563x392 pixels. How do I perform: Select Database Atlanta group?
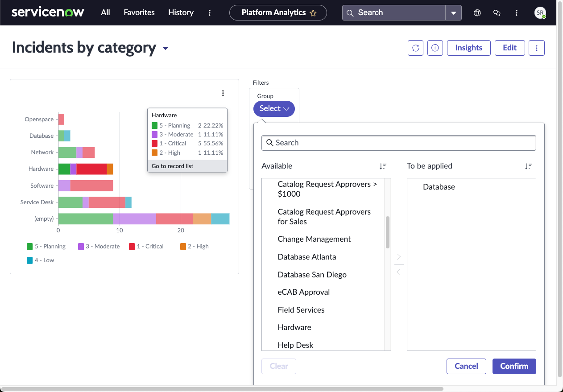[306, 257]
